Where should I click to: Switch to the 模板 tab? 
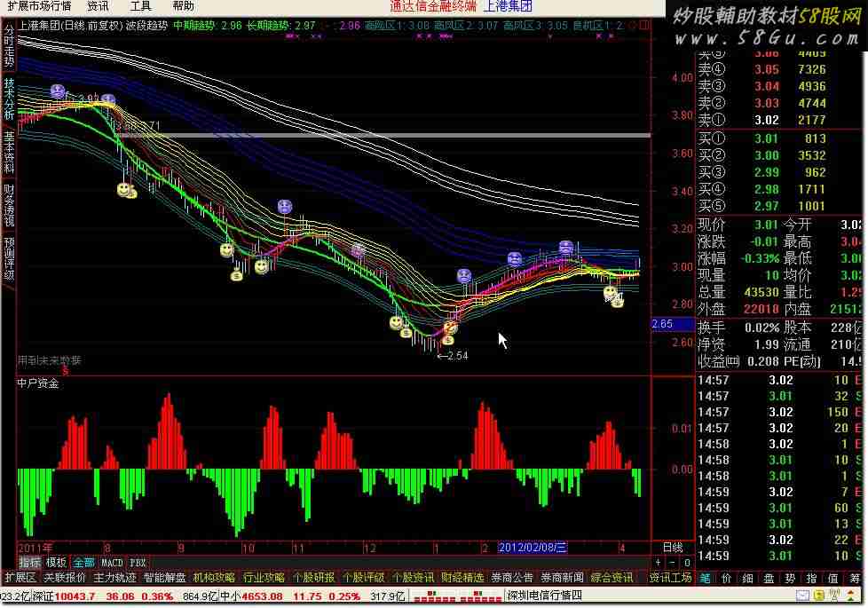[57, 563]
